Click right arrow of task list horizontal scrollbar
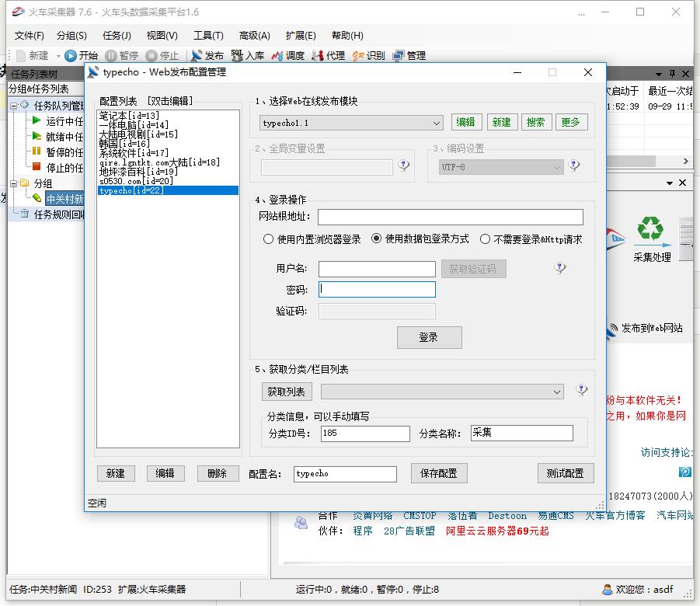 click(685, 162)
